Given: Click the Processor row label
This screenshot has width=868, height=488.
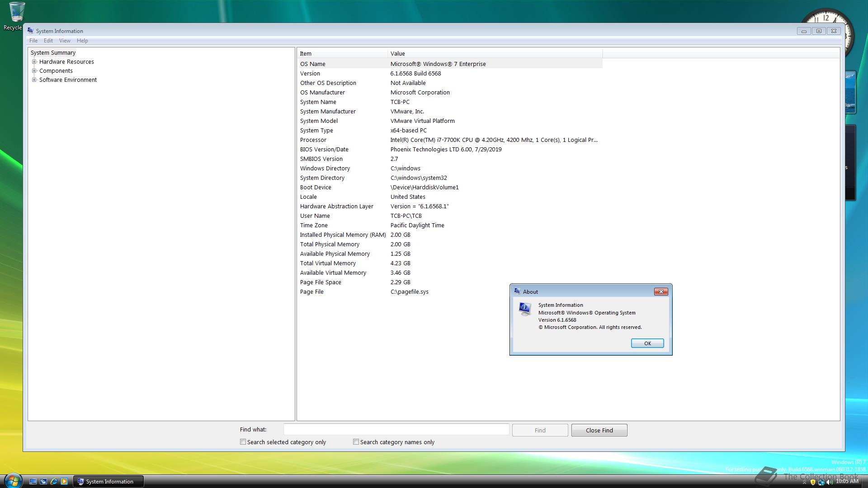Looking at the screenshot, I should [x=313, y=140].
